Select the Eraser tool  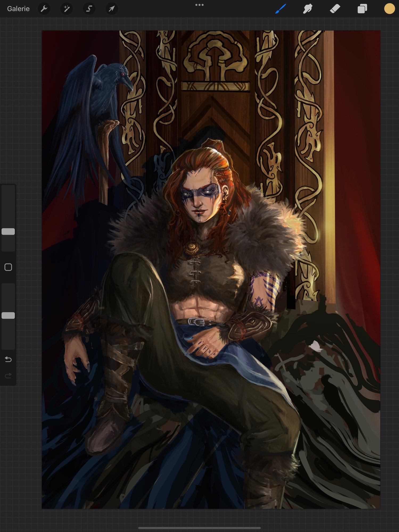tap(335, 9)
